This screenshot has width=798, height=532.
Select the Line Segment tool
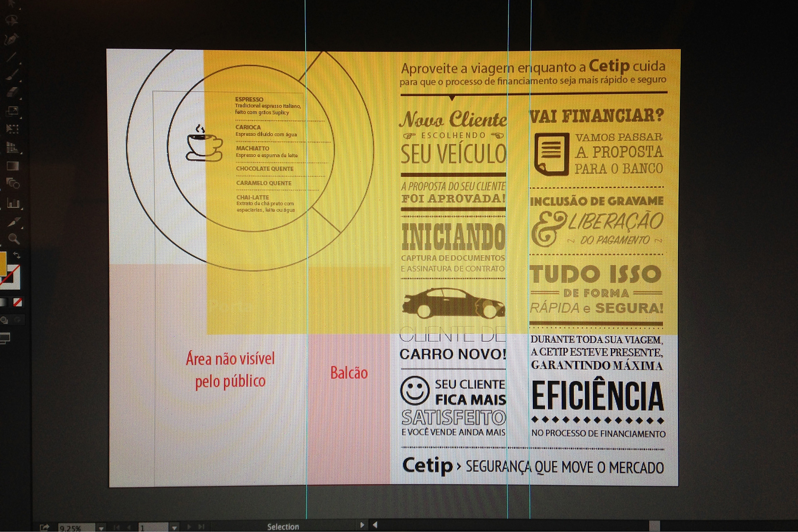12,57
